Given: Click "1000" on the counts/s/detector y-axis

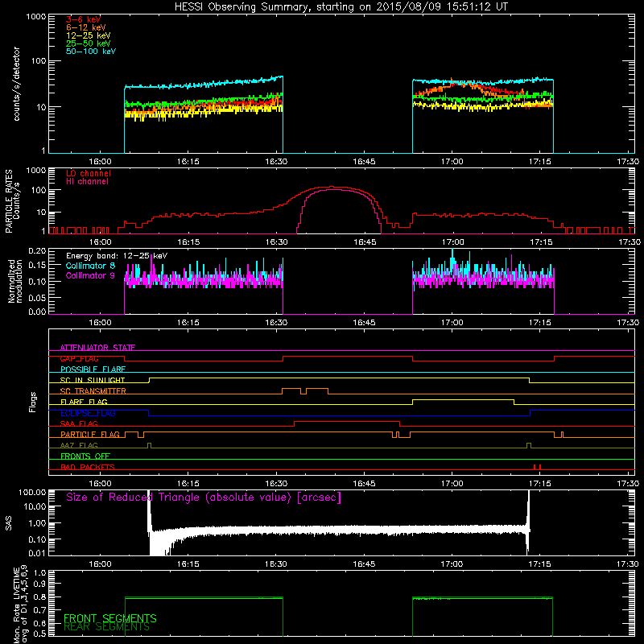Looking at the screenshot, I should tap(35, 17).
